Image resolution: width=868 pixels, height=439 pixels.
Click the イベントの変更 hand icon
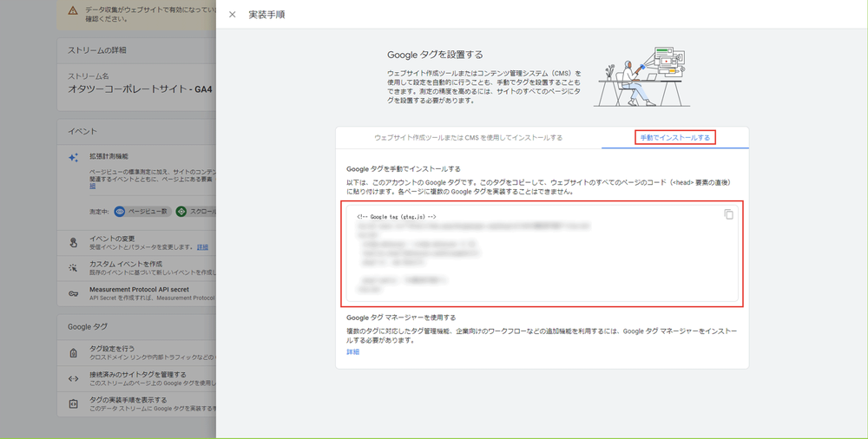click(x=73, y=242)
